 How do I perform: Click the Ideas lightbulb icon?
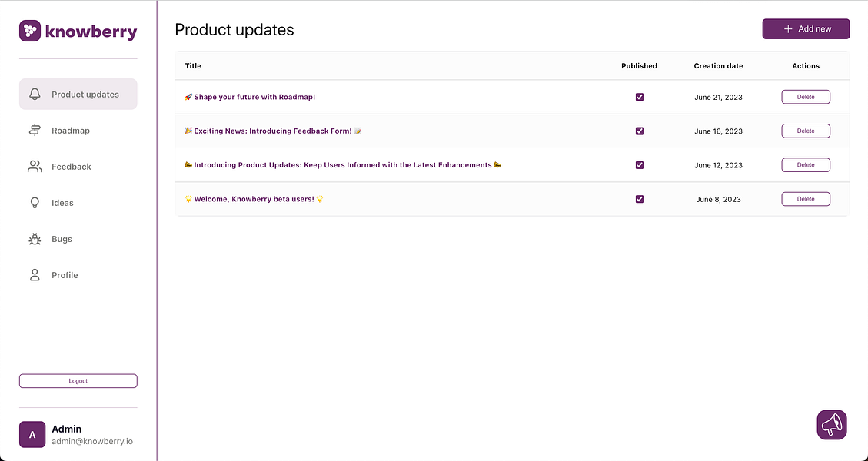pos(35,203)
